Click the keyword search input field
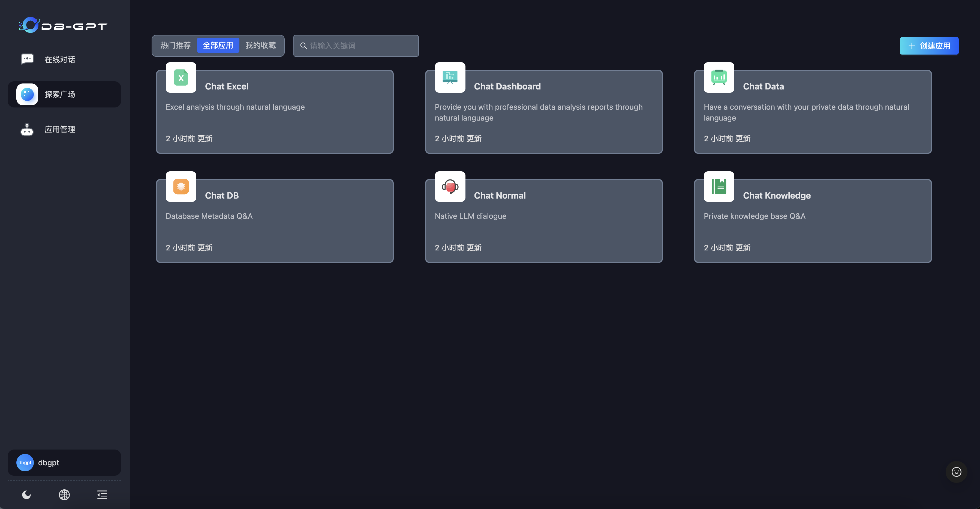 [x=361, y=46]
